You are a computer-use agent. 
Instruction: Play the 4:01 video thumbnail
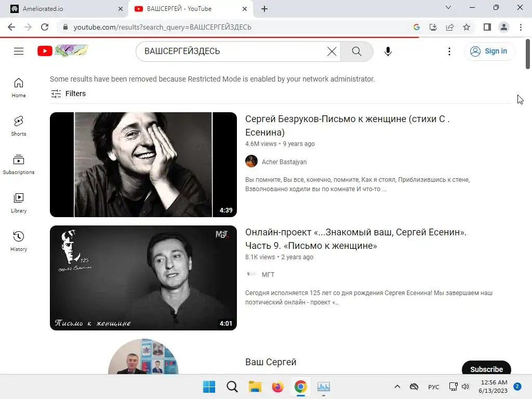pos(143,278)
